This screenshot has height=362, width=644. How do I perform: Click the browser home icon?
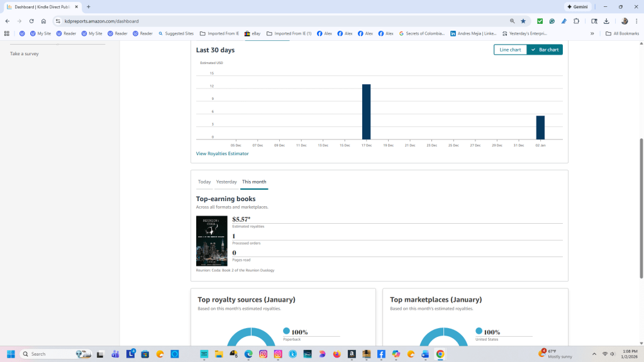click(43, 21)
